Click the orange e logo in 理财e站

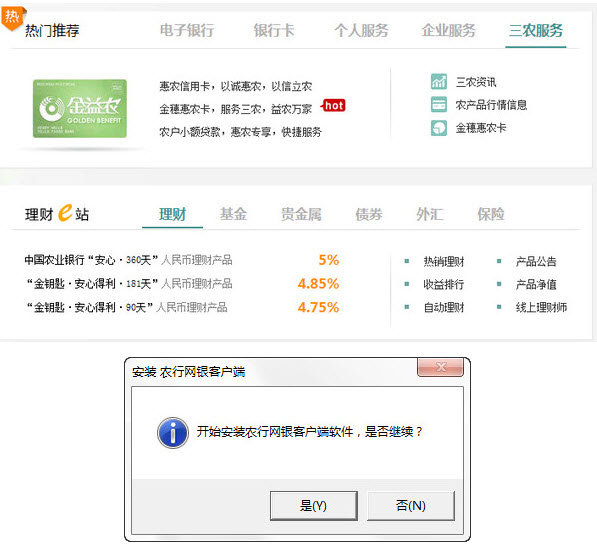tap(65, 212)
